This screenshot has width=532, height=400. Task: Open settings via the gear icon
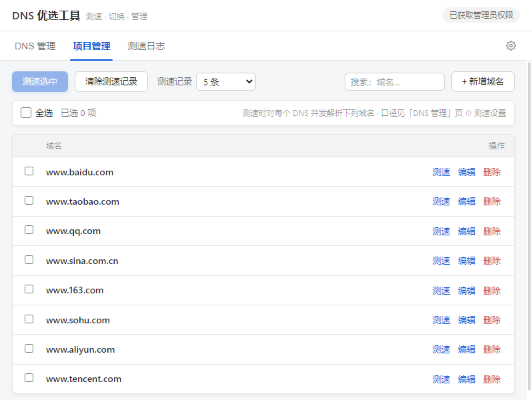511,46
